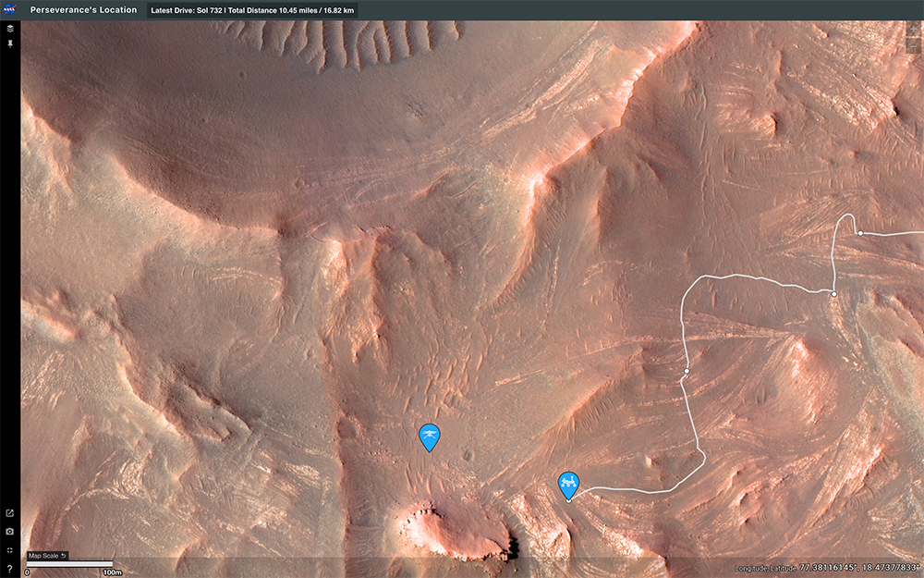This screenshot has width=924, height=578.
Task: Select the waypoint dot on the long vertical path stretch
Action: (x=687, y=371)
